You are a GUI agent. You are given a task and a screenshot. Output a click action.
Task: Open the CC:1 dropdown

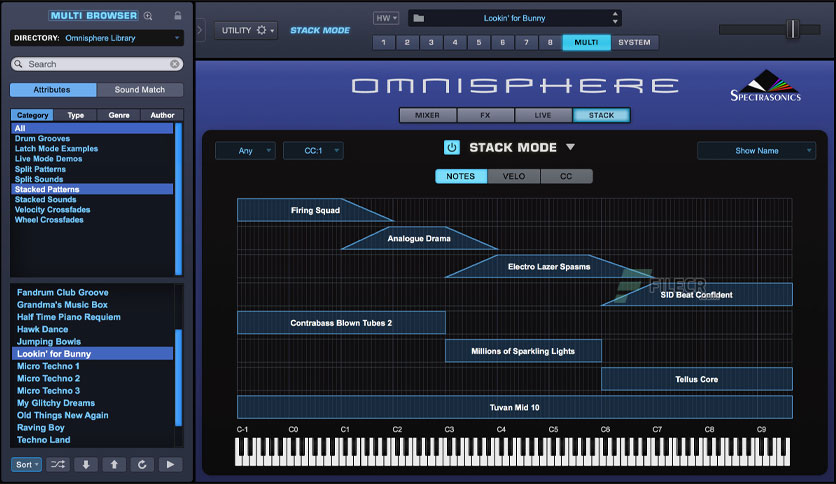314,151
